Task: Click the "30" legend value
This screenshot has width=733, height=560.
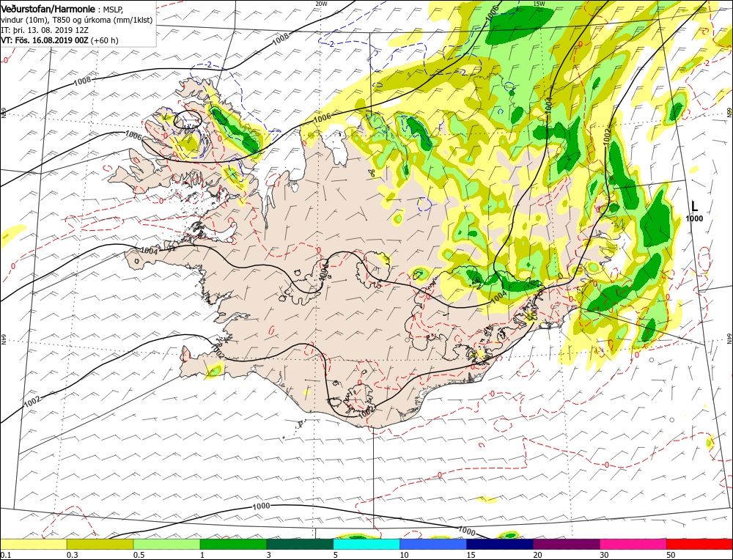Action: [x=604, y=555]
